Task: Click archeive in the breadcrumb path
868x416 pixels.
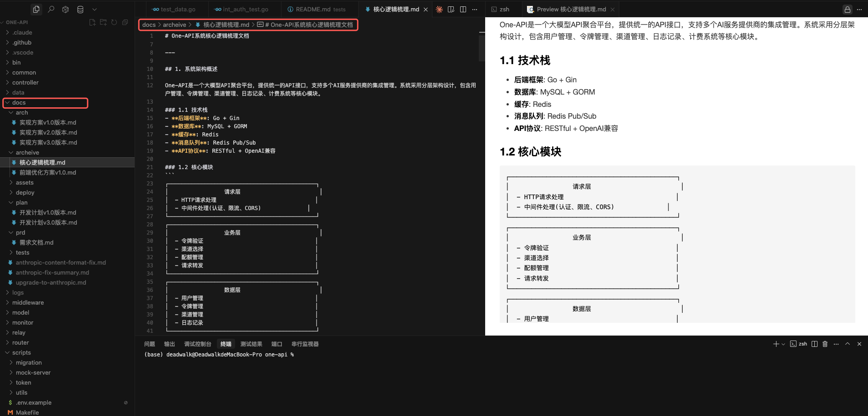Action: [x=175, y=25]
